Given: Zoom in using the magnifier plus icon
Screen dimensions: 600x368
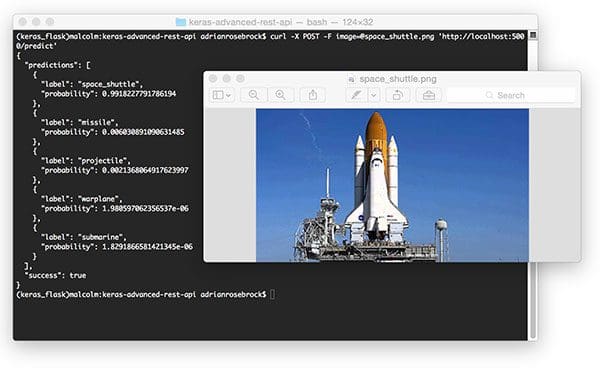Looking at the screenshot, I should (x=280, y=95).
